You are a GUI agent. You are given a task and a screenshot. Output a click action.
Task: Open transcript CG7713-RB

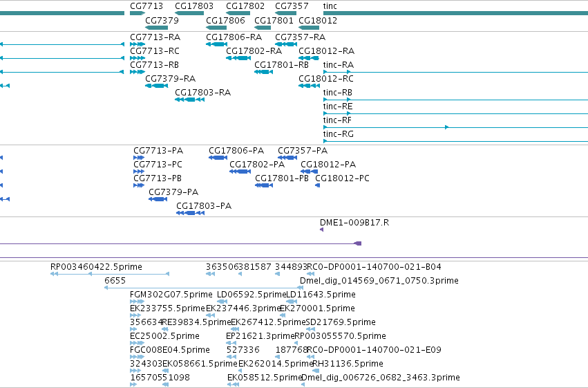tap(154, 65)
